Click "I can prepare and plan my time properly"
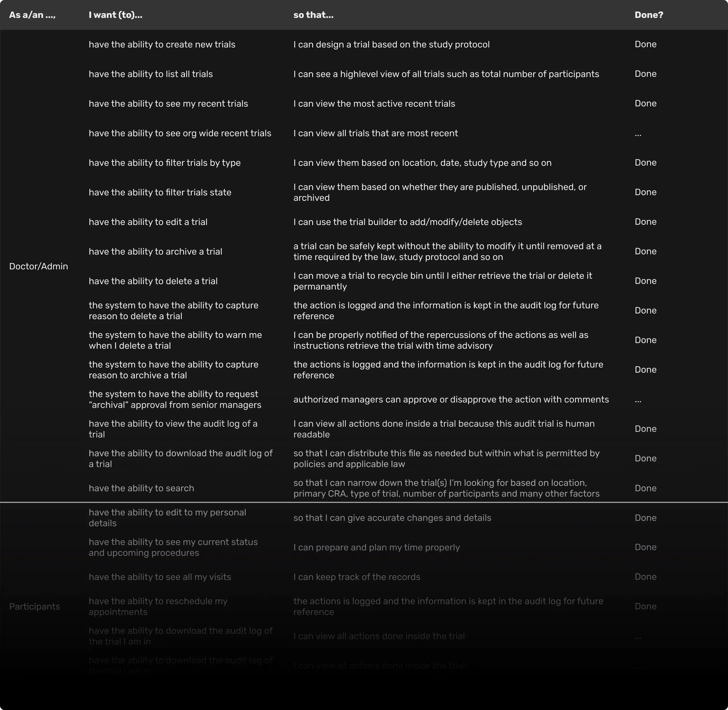This screenshot has height=710, width=728. pyautogui.click(x=377, y=547)
